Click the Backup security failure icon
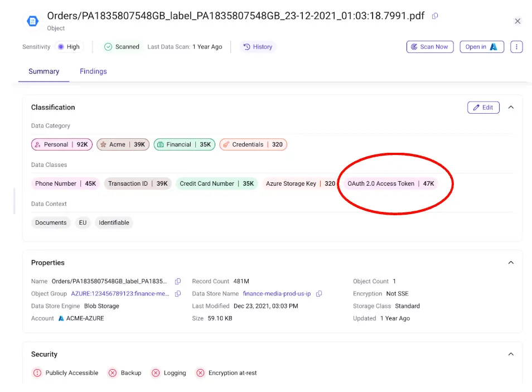 (x=113, y=373)
